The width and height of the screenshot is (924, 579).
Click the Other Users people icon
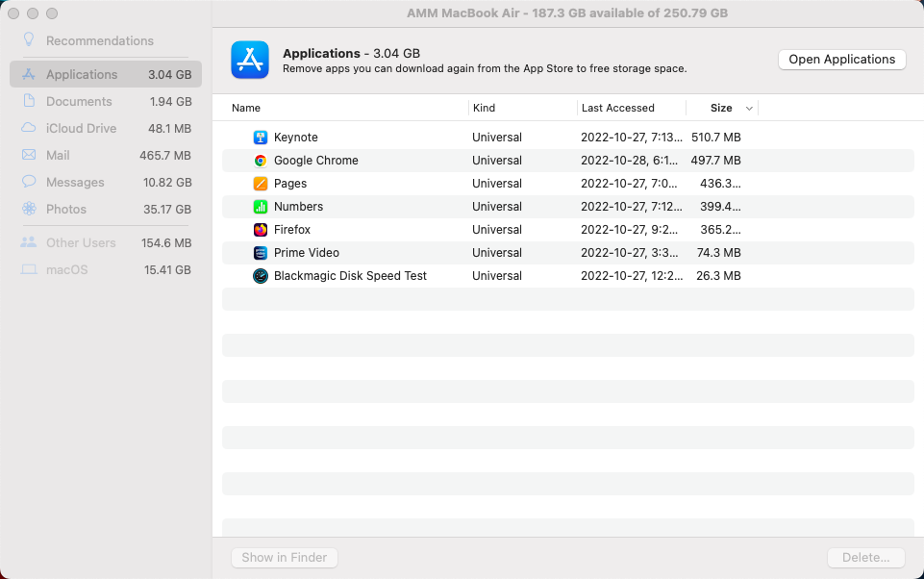tap(28, 242)
